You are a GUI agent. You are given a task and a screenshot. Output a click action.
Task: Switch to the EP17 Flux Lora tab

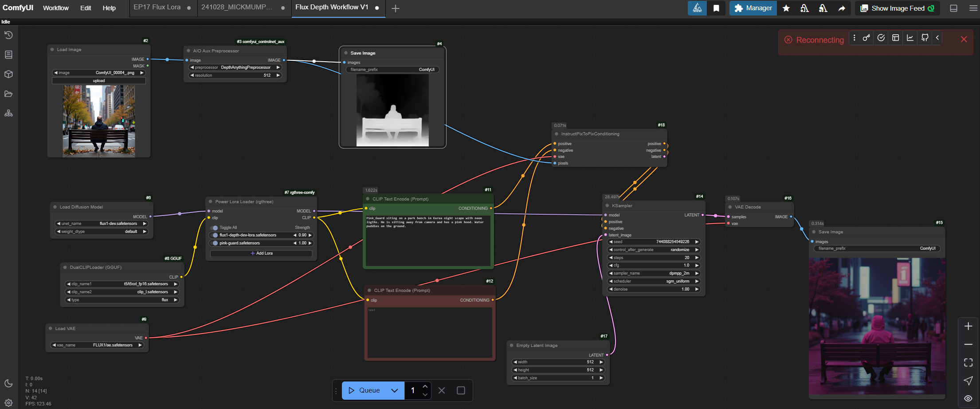(x=156, y=7)
